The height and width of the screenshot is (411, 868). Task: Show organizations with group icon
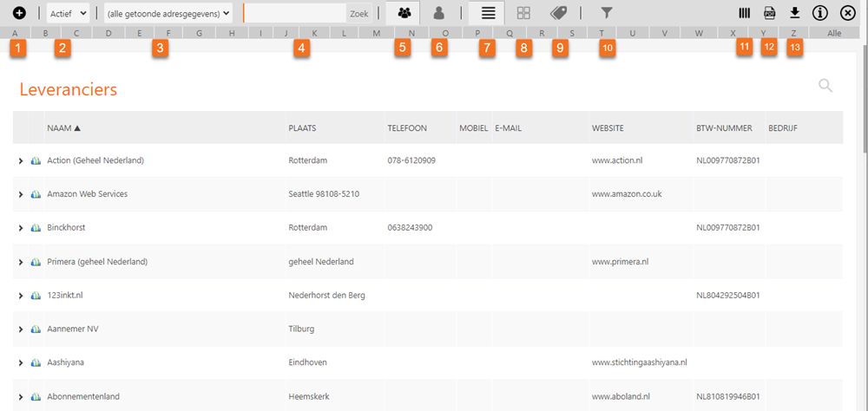click(403, 13)
